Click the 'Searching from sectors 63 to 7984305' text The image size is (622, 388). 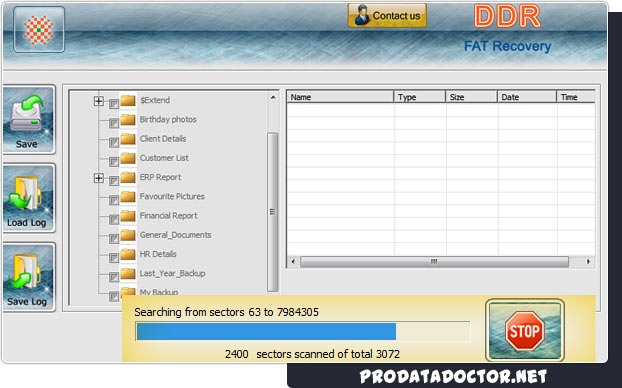click(x=226, y=312)
